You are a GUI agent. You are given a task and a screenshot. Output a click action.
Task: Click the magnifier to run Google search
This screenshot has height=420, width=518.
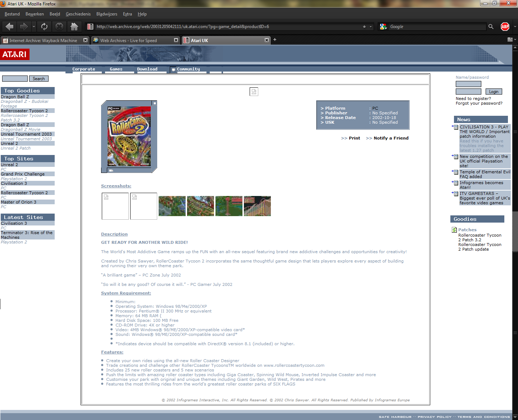[491, 27]
